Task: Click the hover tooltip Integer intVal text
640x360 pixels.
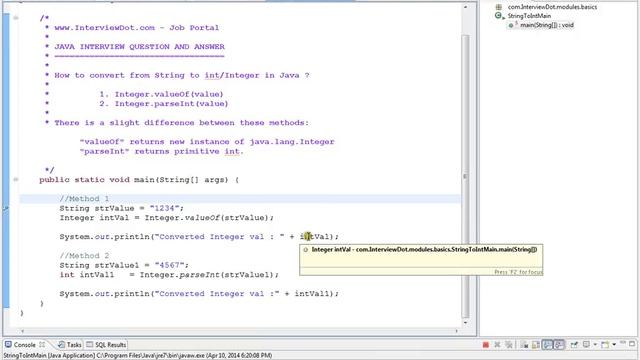Action: [424, 249]
